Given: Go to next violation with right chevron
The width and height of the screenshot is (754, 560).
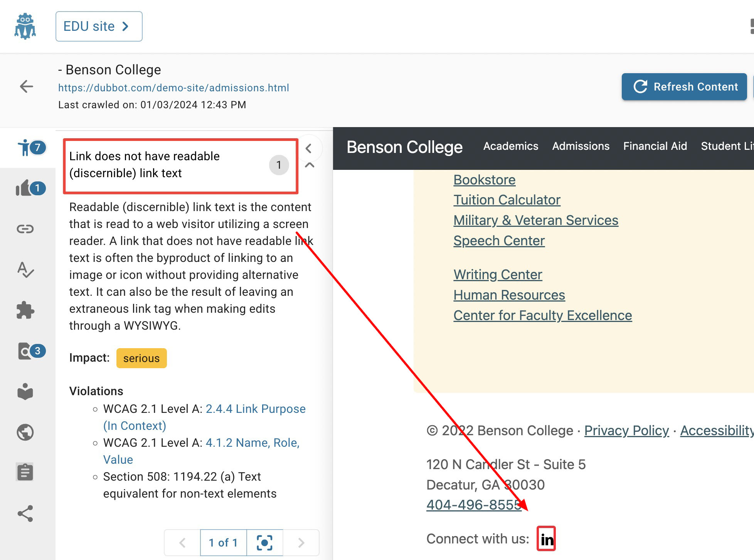Looking at the screenshot, I should pyautogui.click(x=301, y=542).
